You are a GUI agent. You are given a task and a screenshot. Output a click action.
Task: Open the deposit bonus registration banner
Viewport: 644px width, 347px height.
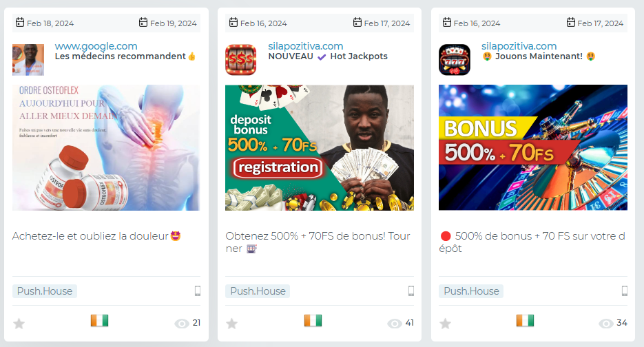[x=320, y=148]
